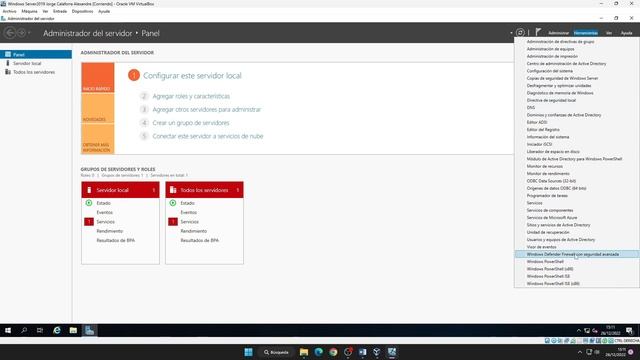The height and width of the screenshot is (360, 640).
Task: Open File Explorer in guest taskbar
Action: click(x=73, y=330)
